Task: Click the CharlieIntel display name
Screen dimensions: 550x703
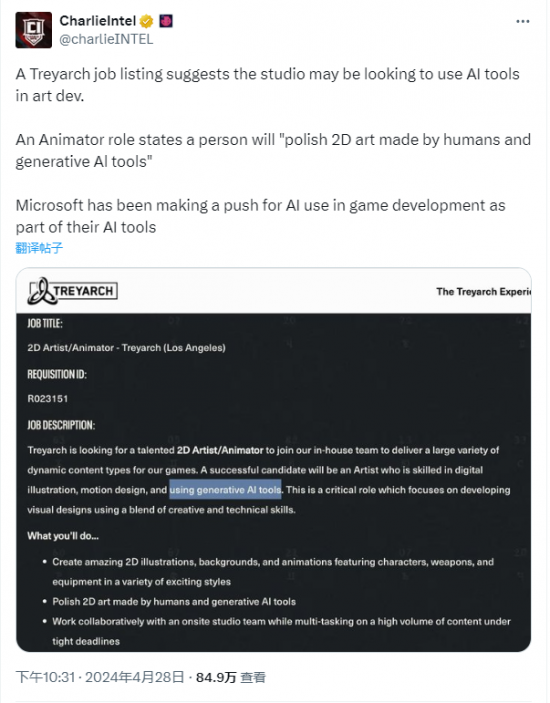Action: 97,21
